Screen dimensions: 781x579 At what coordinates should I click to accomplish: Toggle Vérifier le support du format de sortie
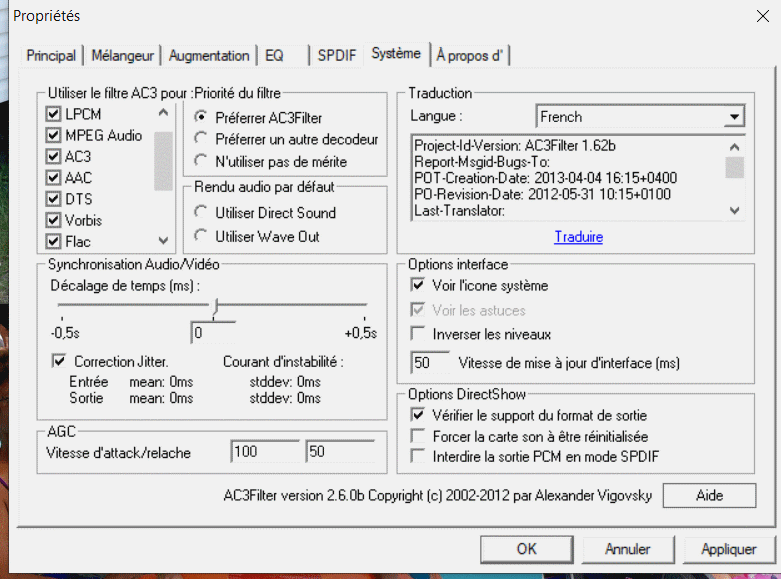point(418,415)
